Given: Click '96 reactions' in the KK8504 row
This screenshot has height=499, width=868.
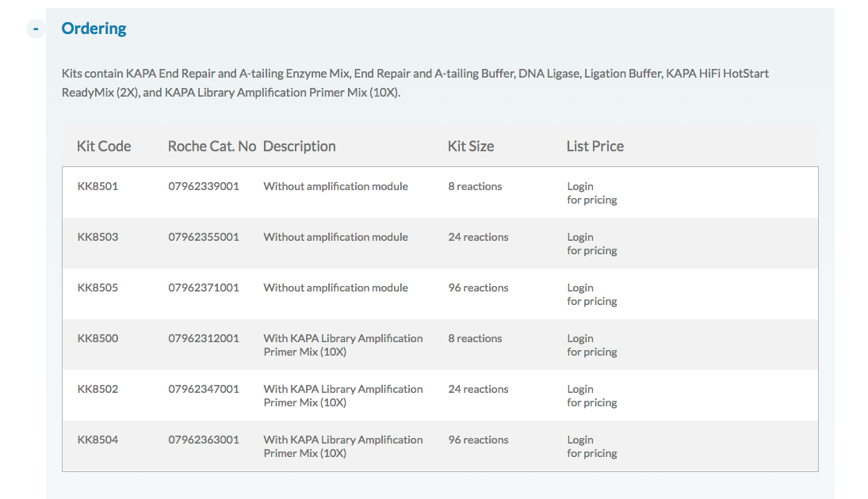Looking at the screenshot, I should 478,440.
